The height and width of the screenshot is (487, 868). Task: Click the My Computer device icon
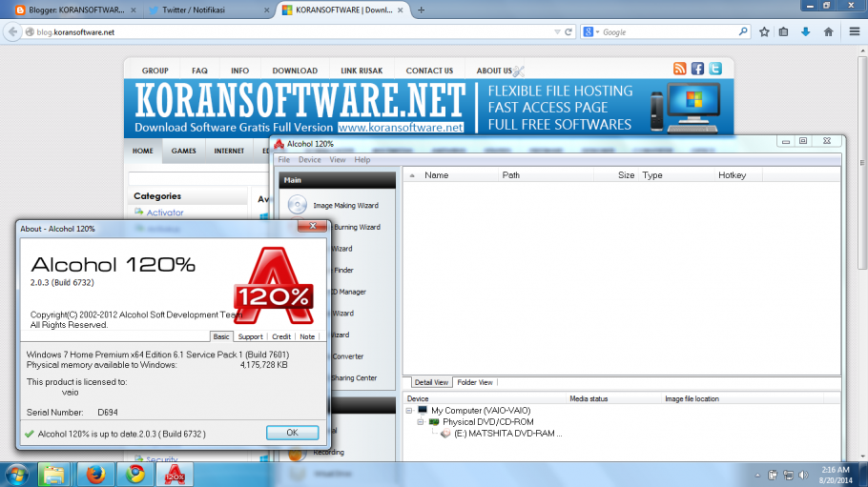423,410
